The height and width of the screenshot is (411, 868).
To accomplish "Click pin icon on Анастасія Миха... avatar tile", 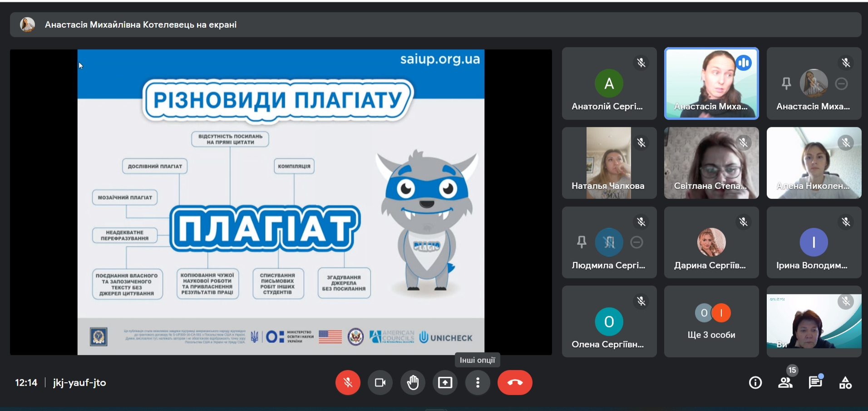I will [786, 84].
